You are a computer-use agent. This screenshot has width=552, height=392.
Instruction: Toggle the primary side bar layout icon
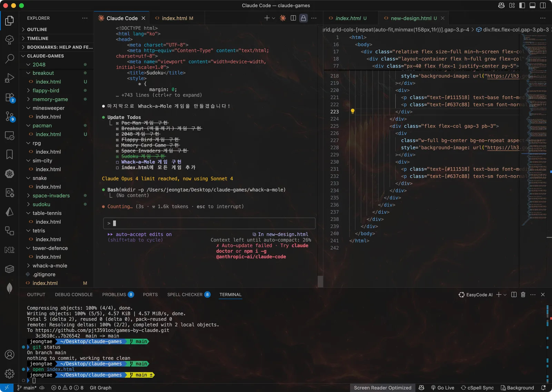click(522, 6)
